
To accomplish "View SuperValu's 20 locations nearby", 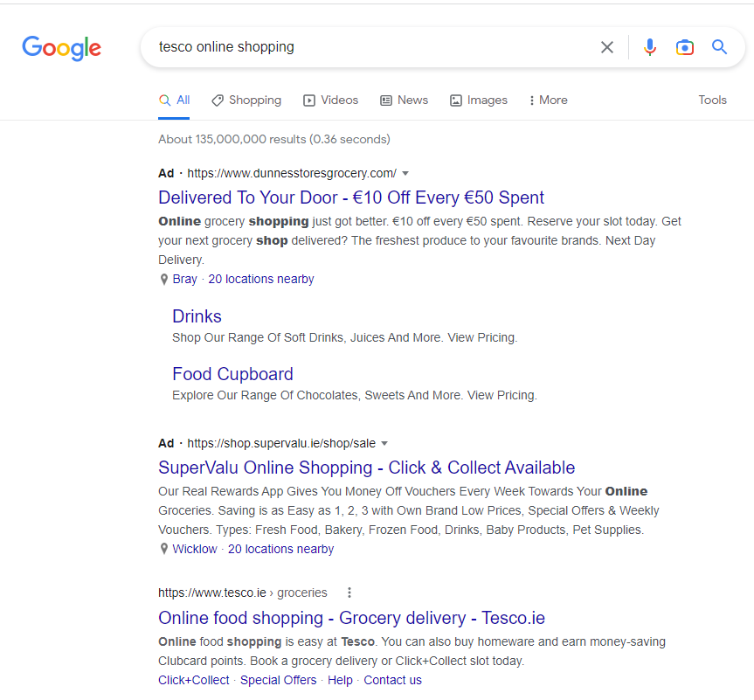I will 280,548.
